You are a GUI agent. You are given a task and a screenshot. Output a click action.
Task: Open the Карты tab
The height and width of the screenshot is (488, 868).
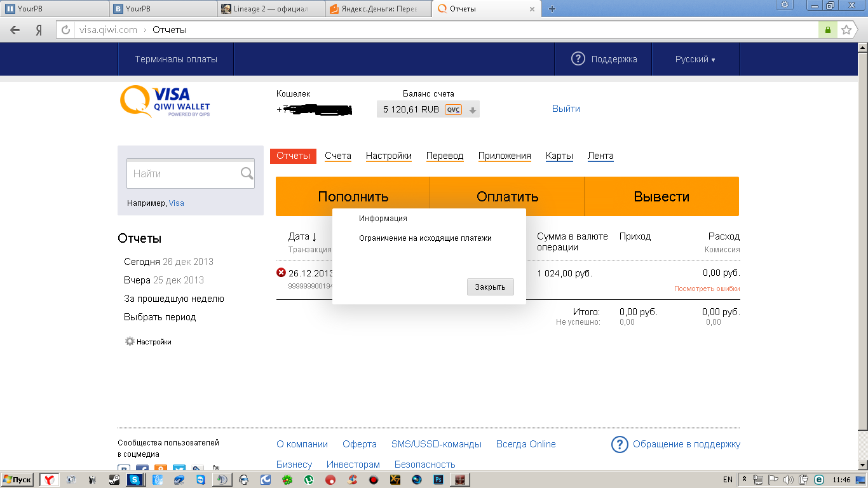tap(559, 156)
